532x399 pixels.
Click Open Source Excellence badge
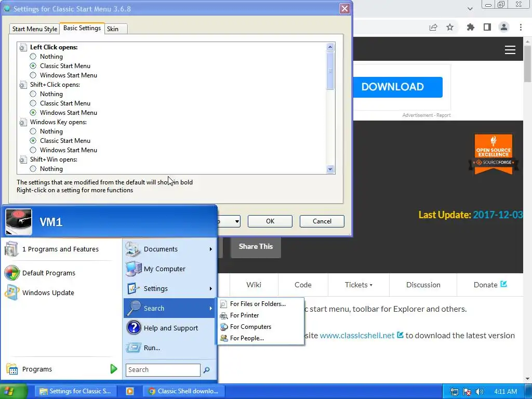click(x=494, y=154)
